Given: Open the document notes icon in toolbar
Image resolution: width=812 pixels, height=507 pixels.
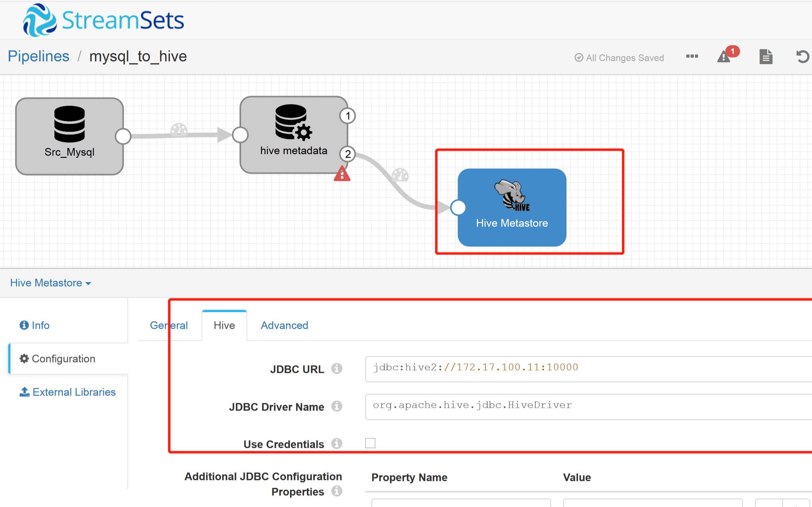Looking at the screenshot, I should pos(766,57).
